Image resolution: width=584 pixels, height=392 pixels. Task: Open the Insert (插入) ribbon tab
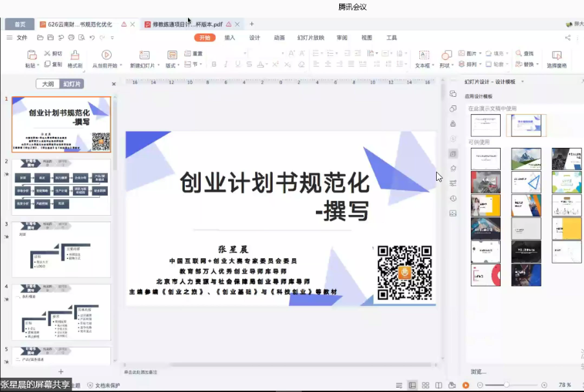point(229,37)
